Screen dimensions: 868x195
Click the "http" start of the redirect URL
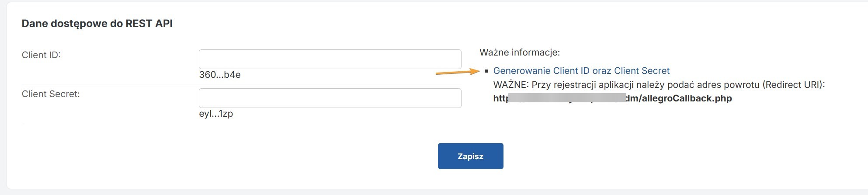(x=501, y=98)
